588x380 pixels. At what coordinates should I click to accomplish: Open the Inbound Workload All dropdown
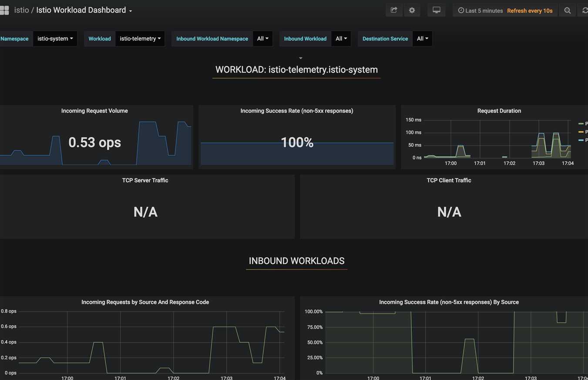click(x=341, y=39)
